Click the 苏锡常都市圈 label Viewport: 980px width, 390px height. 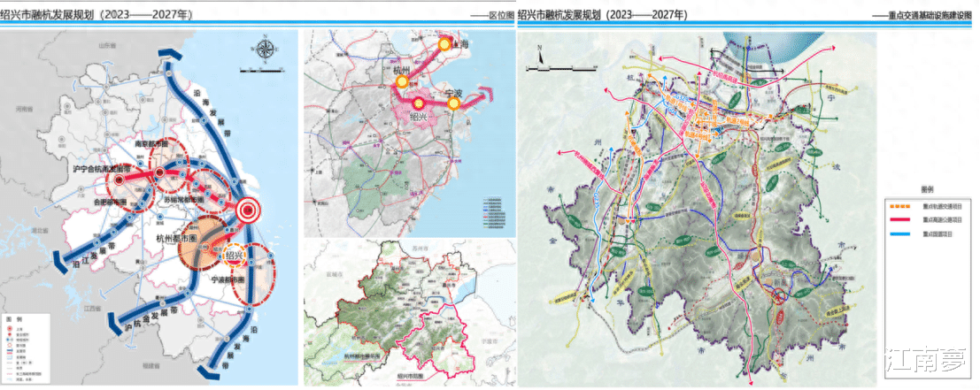tap(184, 199)
